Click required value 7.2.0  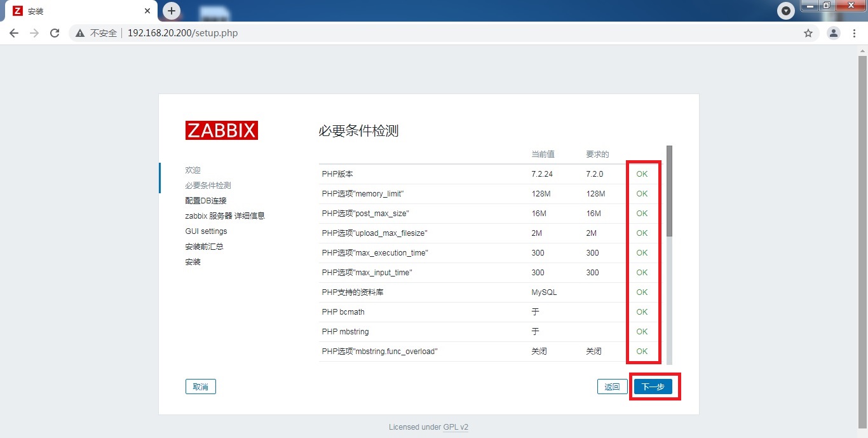click(595, 174)
